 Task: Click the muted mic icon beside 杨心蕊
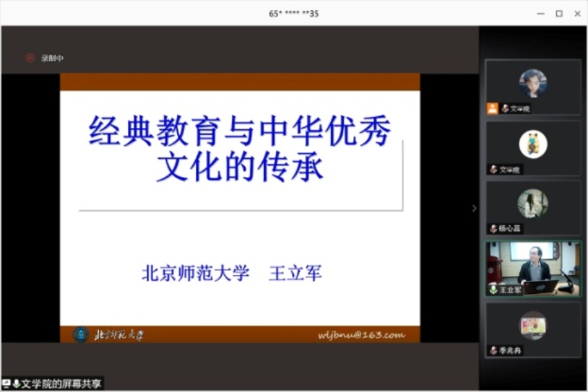[x=493, y=228]
